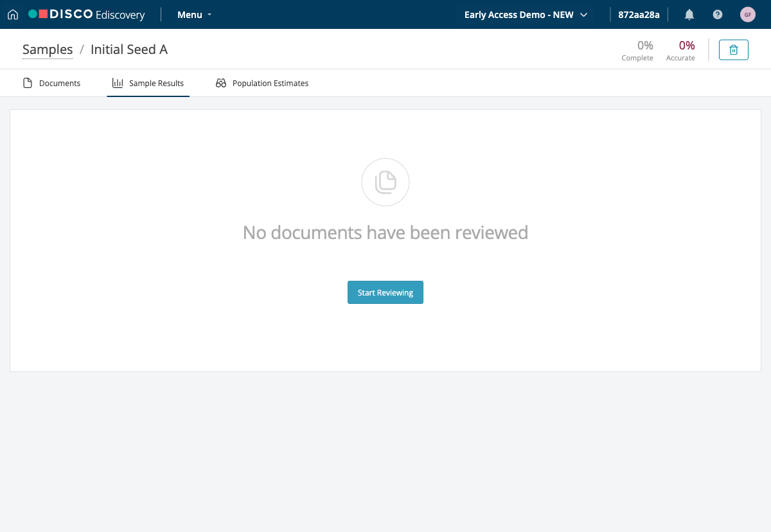This screenshot has height=532, width=771.
Task: Navigate to the Samples breadcrumb link
Action: [x=48, y=49]
